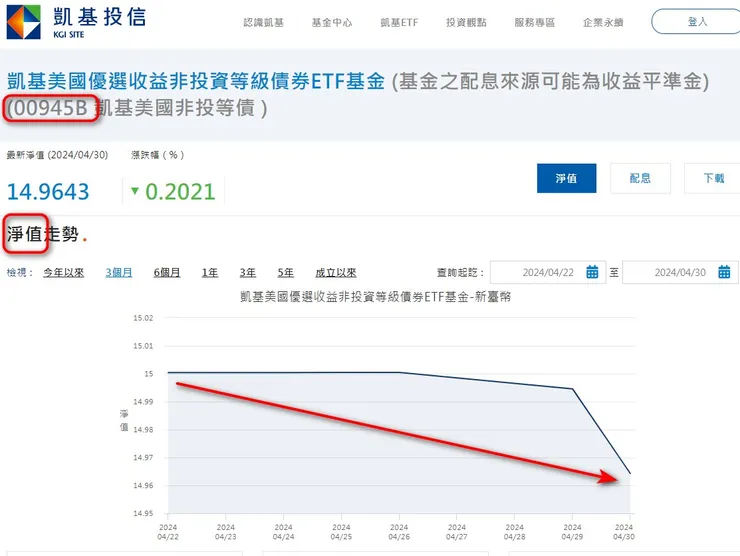Open the start date calendar icon
Viewport: 740px width, 556px height.
592,272
